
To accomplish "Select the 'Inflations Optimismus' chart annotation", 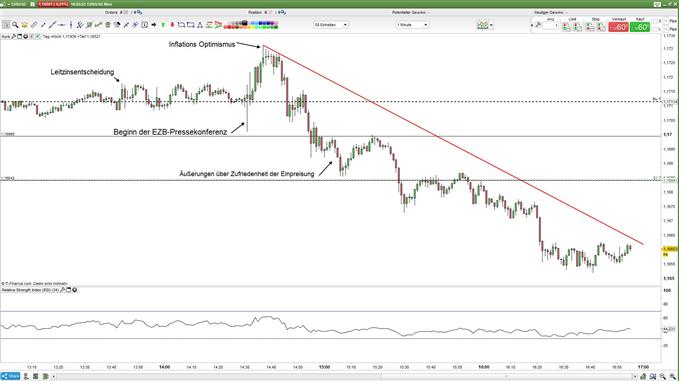I will coord(202,44).
